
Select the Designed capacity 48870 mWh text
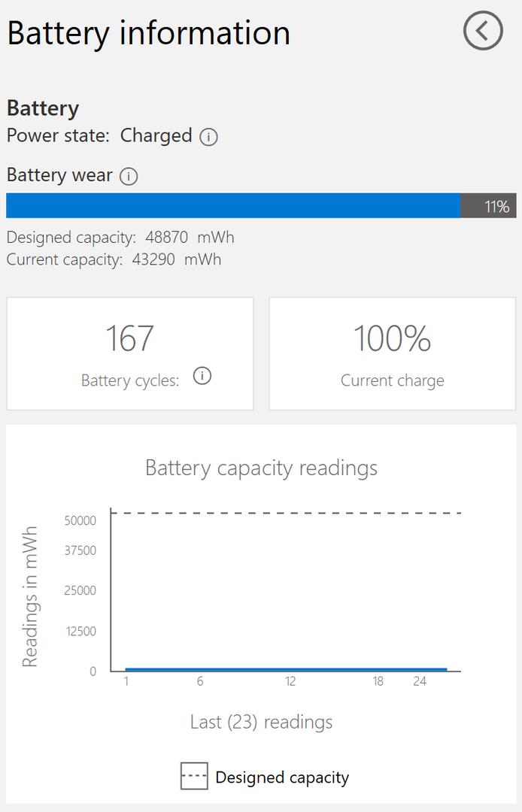click(120, 238)
